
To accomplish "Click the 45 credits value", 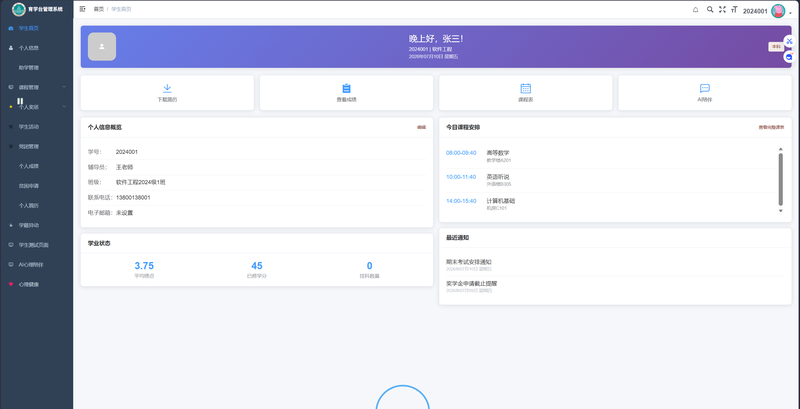I will coord(257,266).
